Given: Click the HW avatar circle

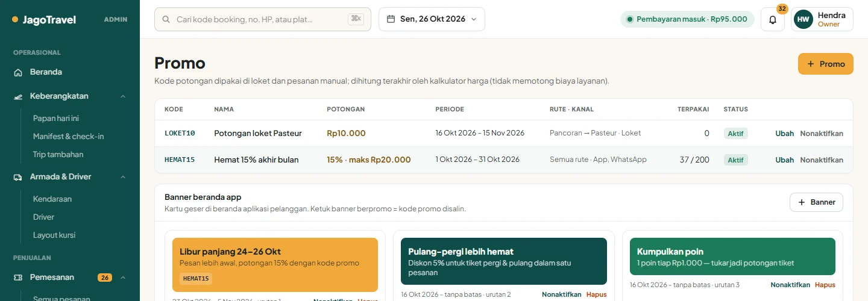Looking at the screenshot, I should 804,19.
